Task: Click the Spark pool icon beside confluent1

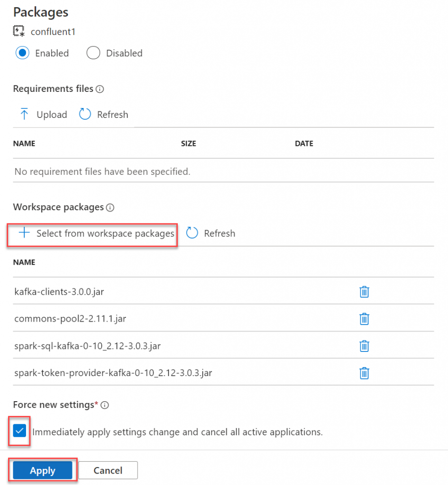Action: (18, 31)
